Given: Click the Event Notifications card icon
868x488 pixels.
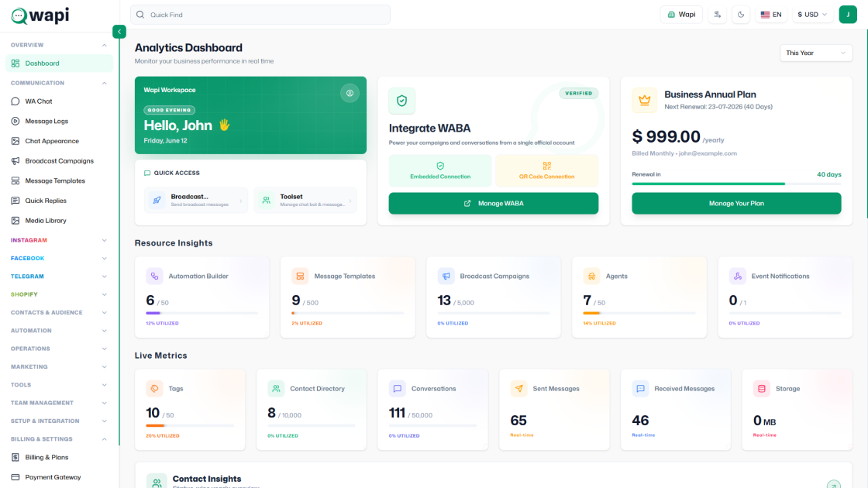Looking at the screenshot, I should [x=737, y=276].
